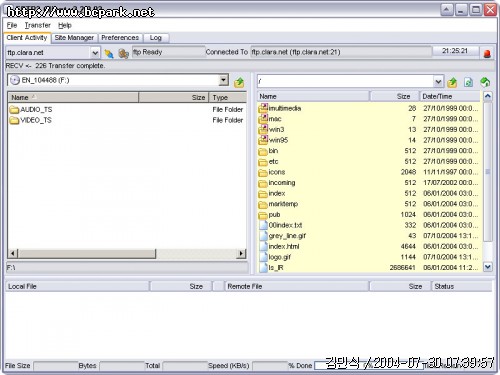Click the etc folder icon

pos(263,162)
